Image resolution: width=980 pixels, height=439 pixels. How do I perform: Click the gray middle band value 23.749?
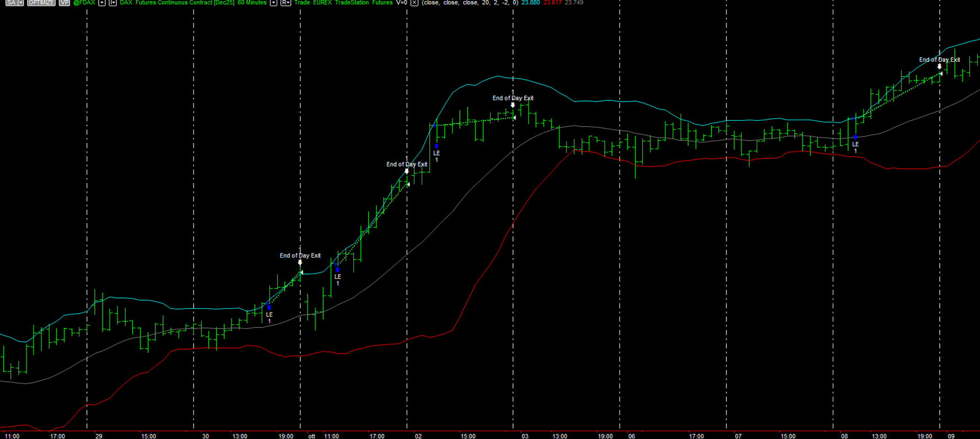[574, 3]
